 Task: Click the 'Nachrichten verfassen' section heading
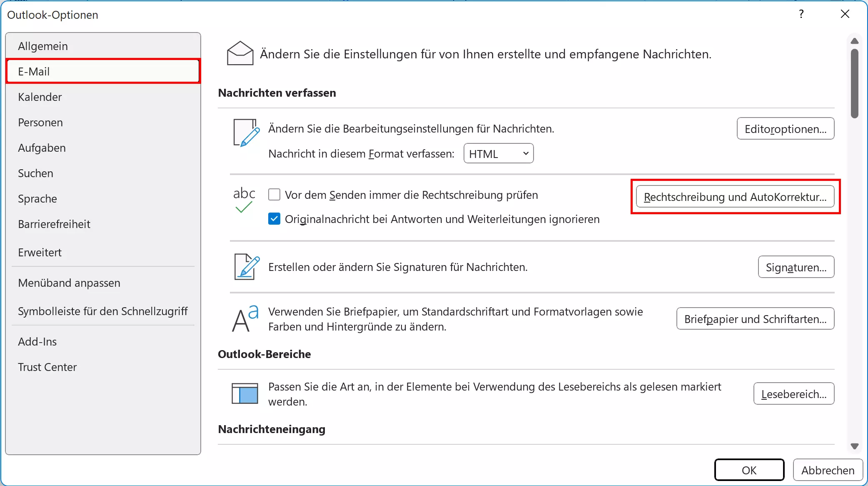tap(277, 93)
